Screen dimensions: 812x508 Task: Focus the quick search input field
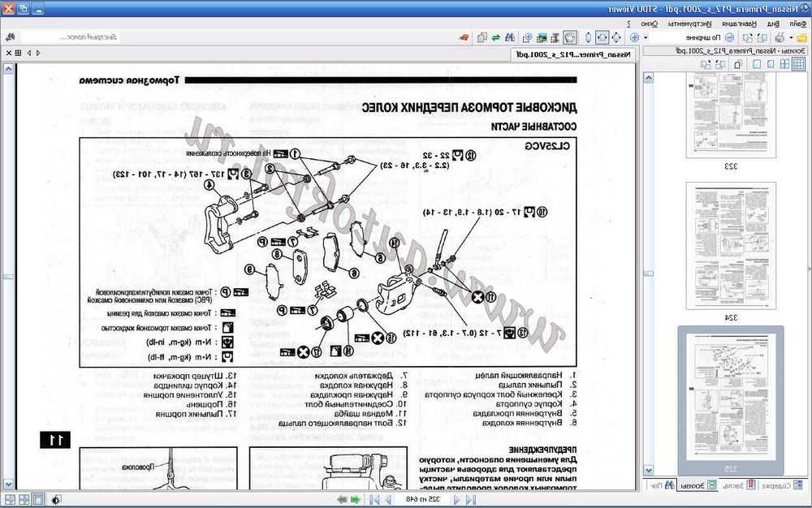(x=70, y=37)
